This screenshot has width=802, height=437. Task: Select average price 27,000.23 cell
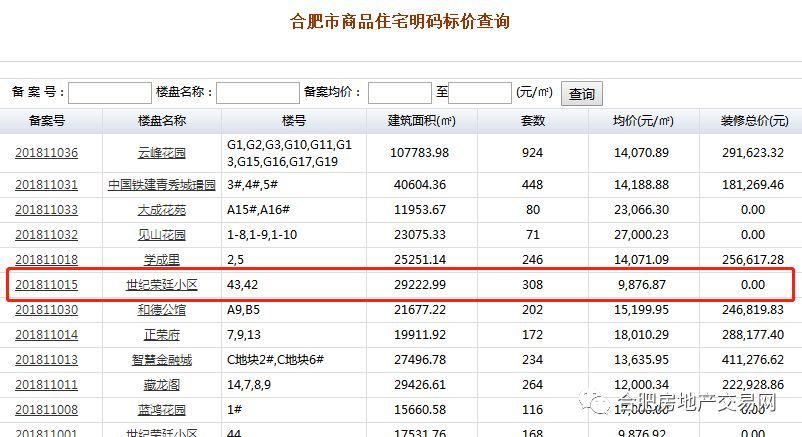(x=641, y=234)
